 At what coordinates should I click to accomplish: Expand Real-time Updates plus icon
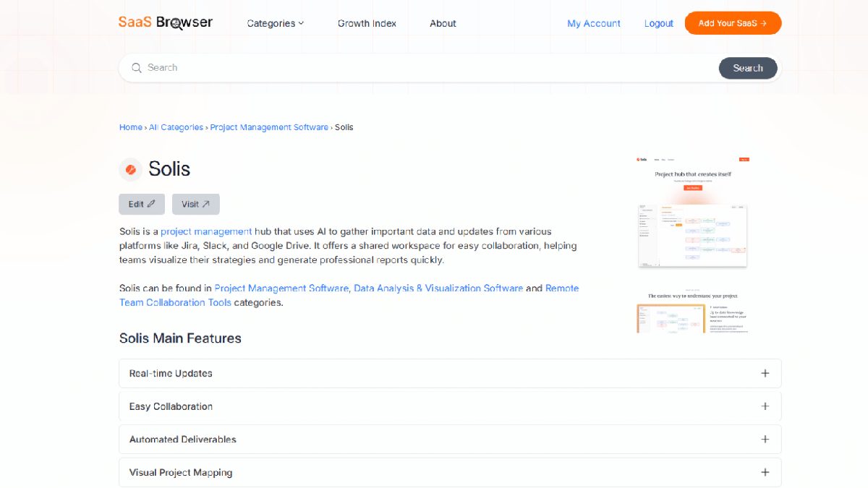(765, 374)
